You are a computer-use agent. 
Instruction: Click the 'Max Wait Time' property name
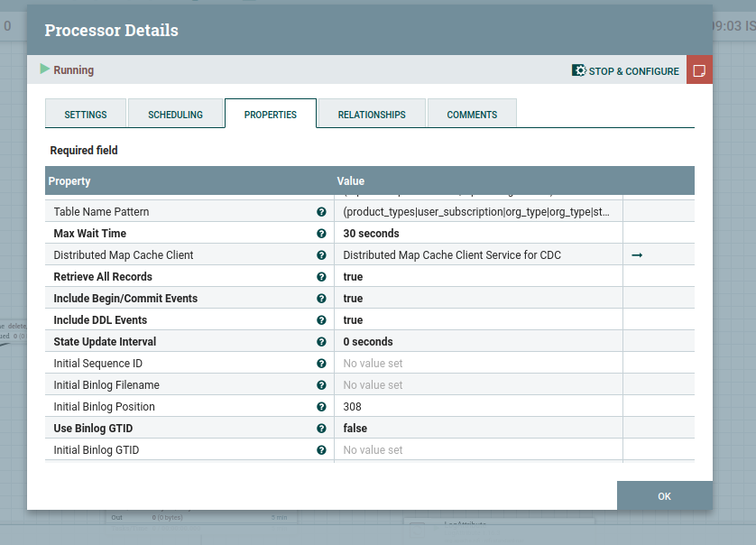coord(89,234)
